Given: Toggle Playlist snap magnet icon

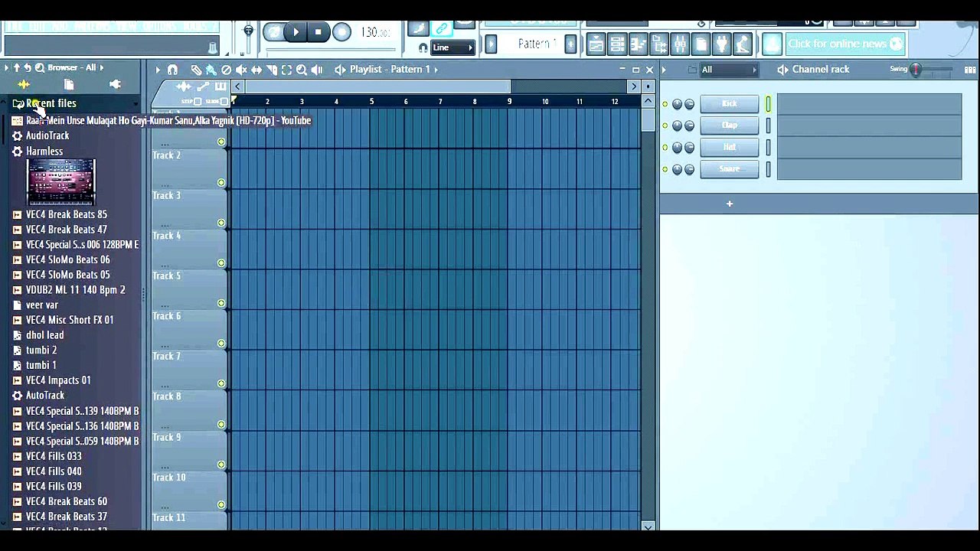Looking at the screenshot, I should tap(173, 70).
